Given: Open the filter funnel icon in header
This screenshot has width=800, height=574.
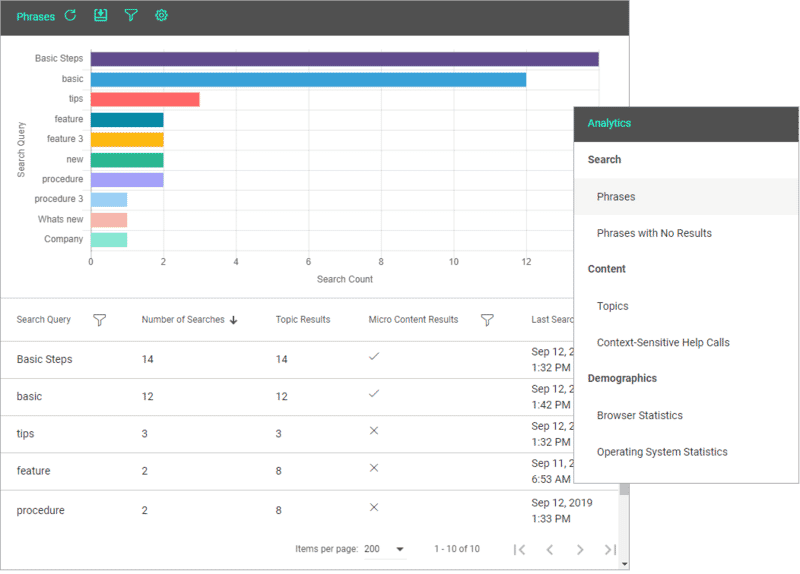Looking at the screenshot, I should click(131, 15).
